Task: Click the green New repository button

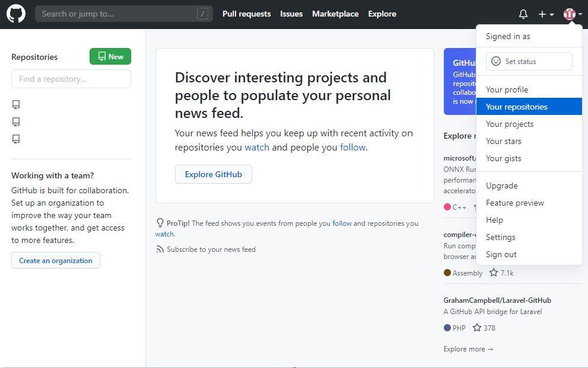Action: (110, 56)
